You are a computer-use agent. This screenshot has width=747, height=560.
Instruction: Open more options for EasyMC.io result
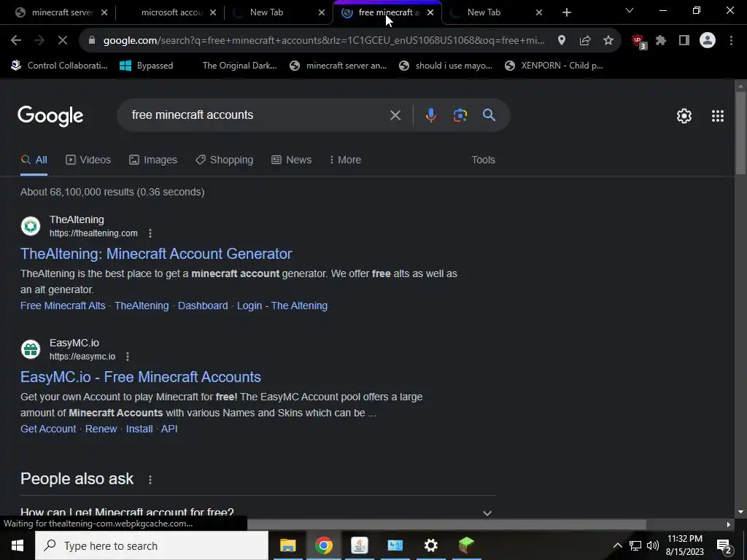(x=127, y=356)
